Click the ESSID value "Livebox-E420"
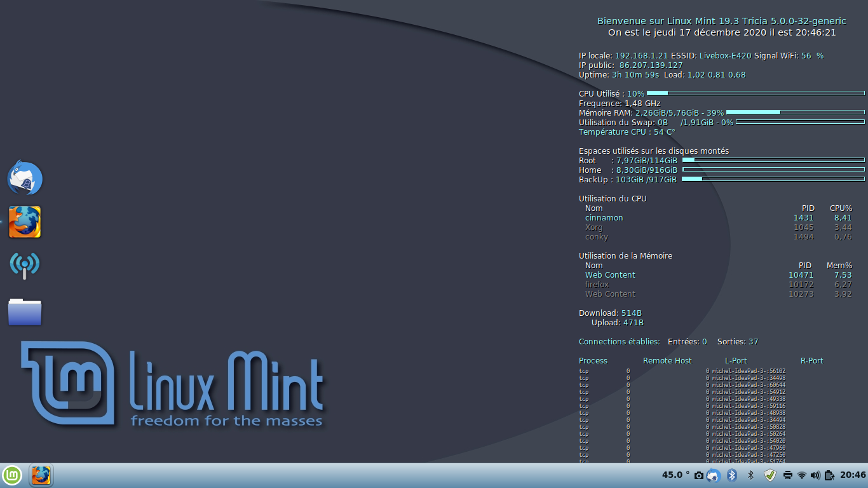Image resolution: width=868 pixels, height=488 pixels. click(x=725, y=56)
